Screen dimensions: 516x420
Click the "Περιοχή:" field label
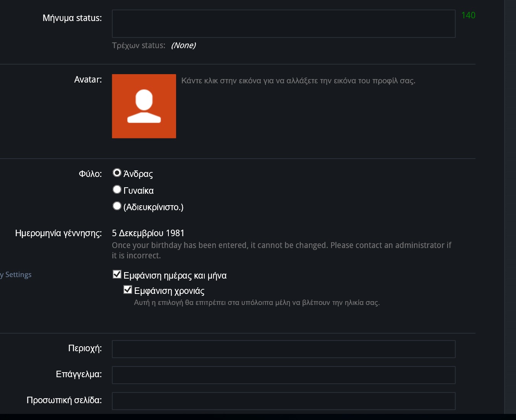pos(85,348)
